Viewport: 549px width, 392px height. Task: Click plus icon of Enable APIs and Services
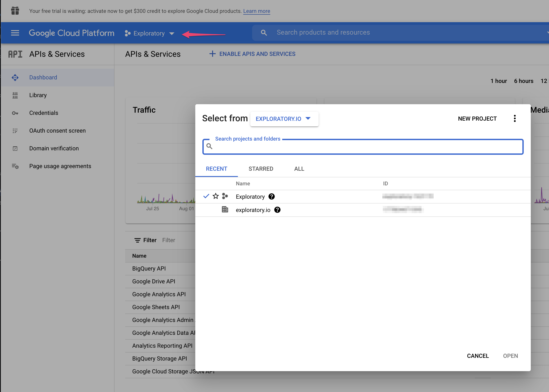[212, 54]
